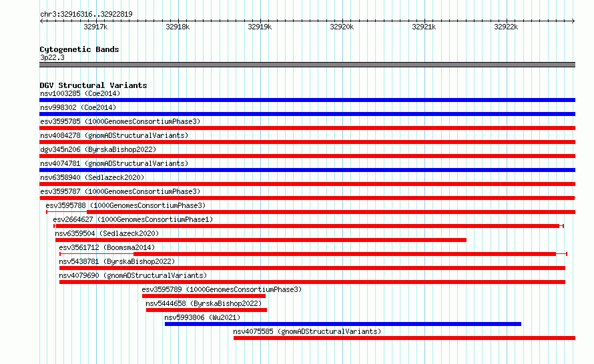Open esv3595785 (1000GenomesConsortiumPhase3) variant
594x364 pixels.
coord(120,121)
